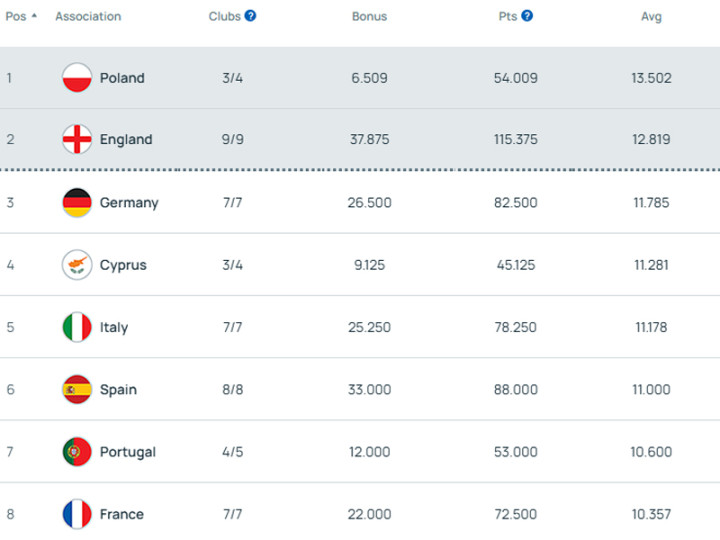Open the Poland association link
Screen dimensions: 720x540
122,78
